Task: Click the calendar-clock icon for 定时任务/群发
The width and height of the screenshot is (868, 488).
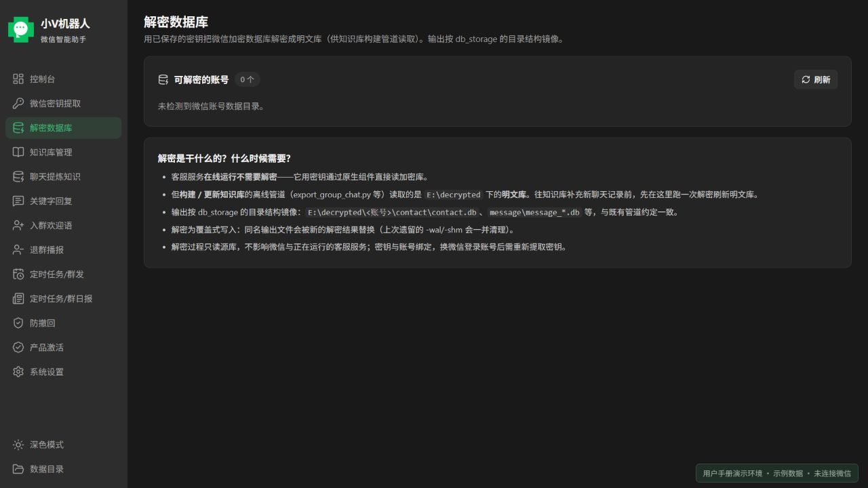Action: click(18, 274)
